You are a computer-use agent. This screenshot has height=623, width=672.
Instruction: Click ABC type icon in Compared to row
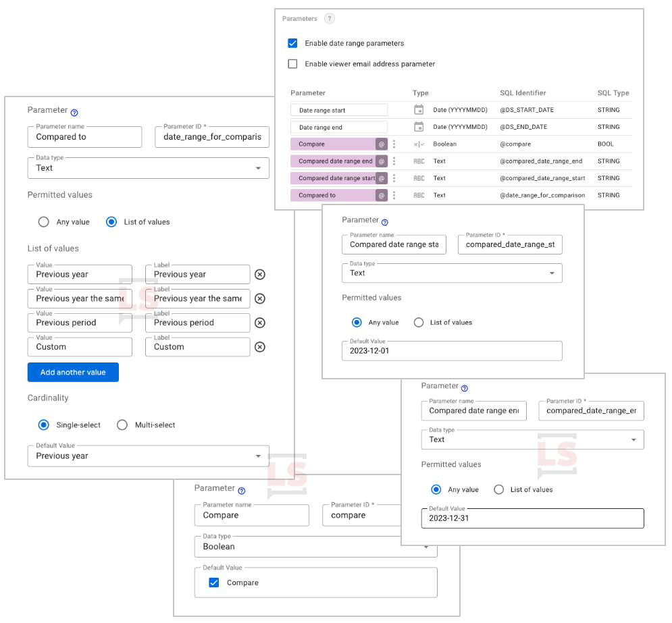pos(419,195)
